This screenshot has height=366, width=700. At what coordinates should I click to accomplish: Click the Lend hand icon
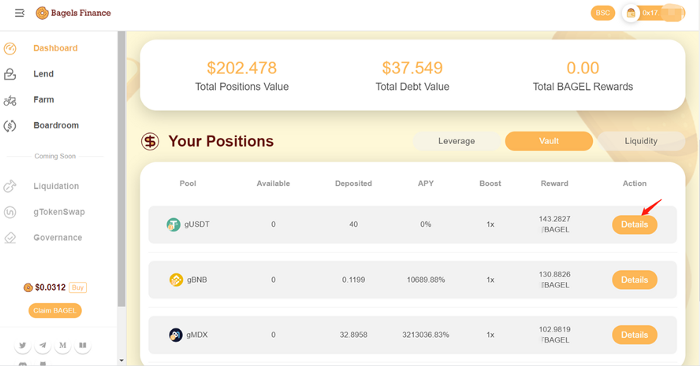10,74
